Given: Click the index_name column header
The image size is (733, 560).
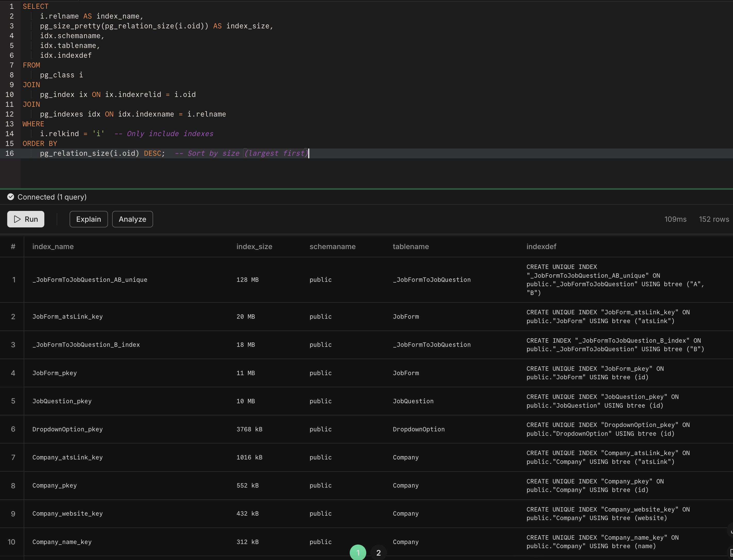Looking at the screenshot, I should pyautogui.click(x=53, y=246).
